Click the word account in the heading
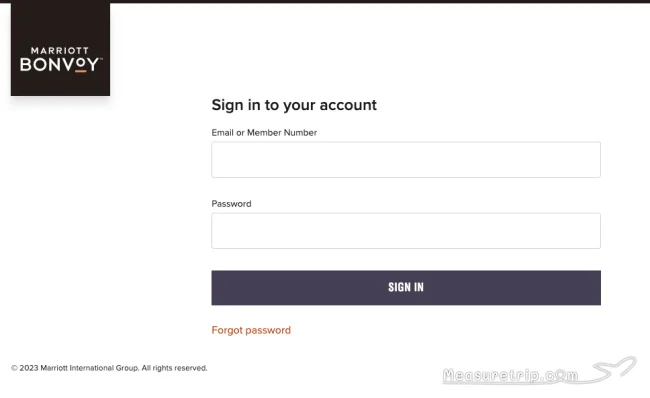Image resolution: width=650 pixels, height=398 pixels. click(x=348, y=105)
